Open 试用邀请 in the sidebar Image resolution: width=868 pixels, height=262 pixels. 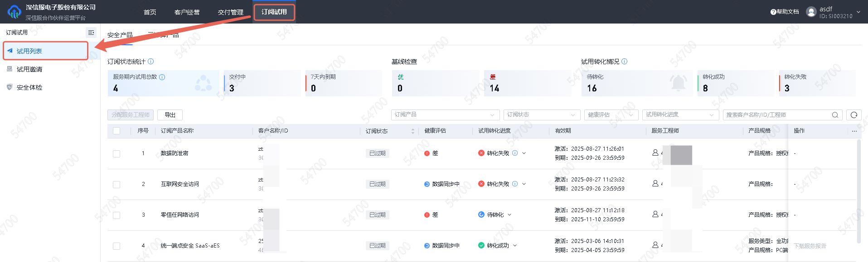pyautogui.click(x=29, y=69)
